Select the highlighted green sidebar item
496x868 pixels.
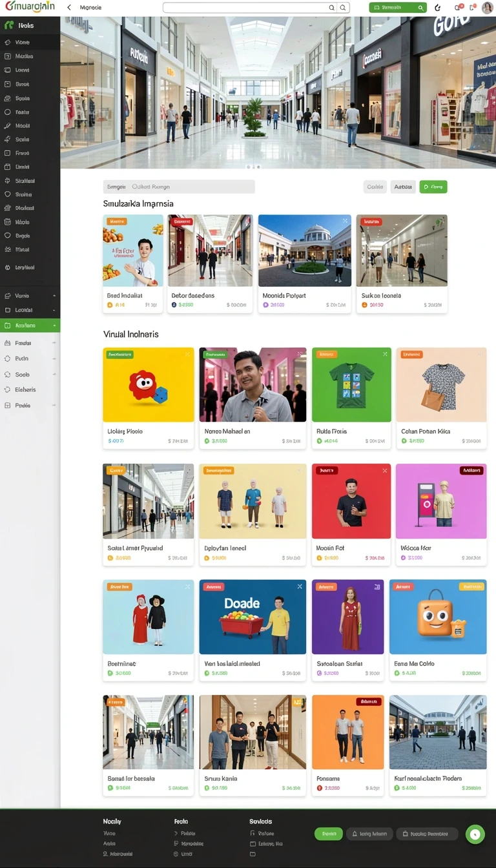(30, 325)
